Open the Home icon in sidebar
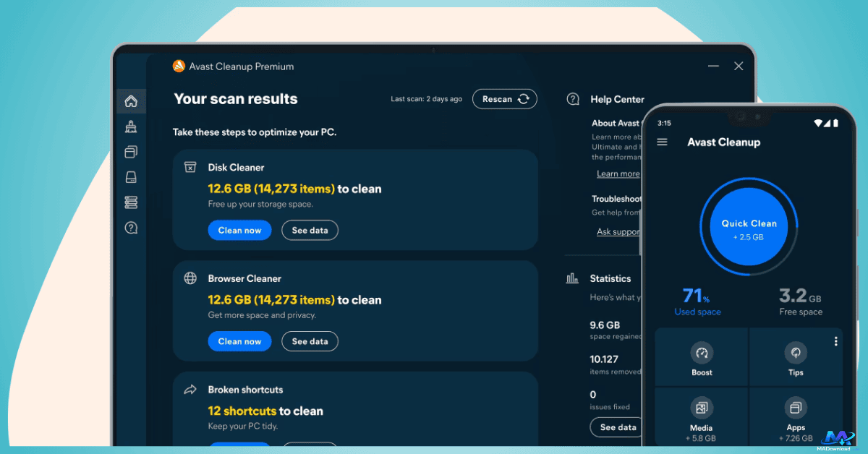The image size is (868, 454). click(131, 101)
